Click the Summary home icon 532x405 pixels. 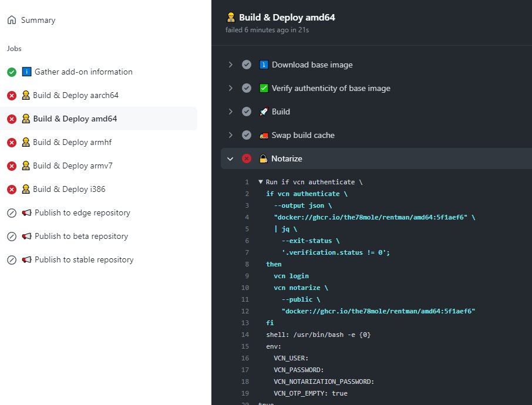tap(12, 20)
